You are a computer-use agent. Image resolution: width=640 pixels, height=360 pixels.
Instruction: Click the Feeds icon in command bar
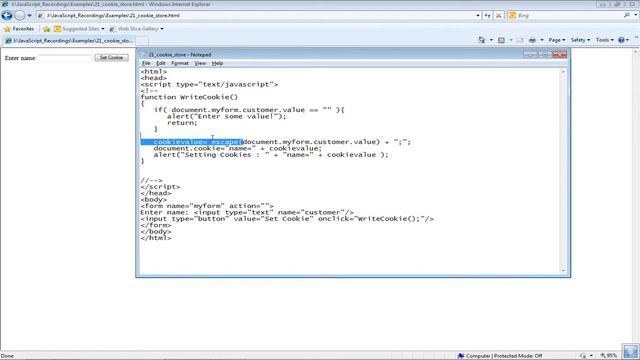tap(501, 40)
